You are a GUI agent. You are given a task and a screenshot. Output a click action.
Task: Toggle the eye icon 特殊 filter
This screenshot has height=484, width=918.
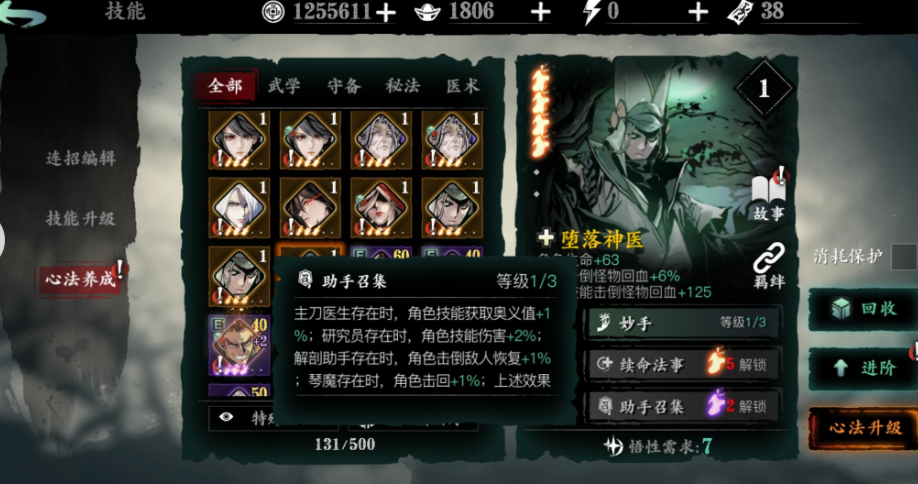click(x=226, y=417)
